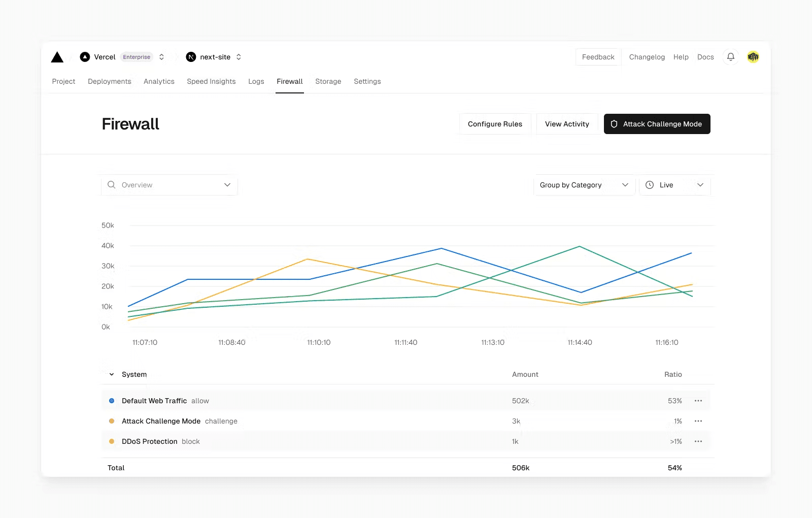Open the View Activity page
The image size is (812, 518).
567,124
